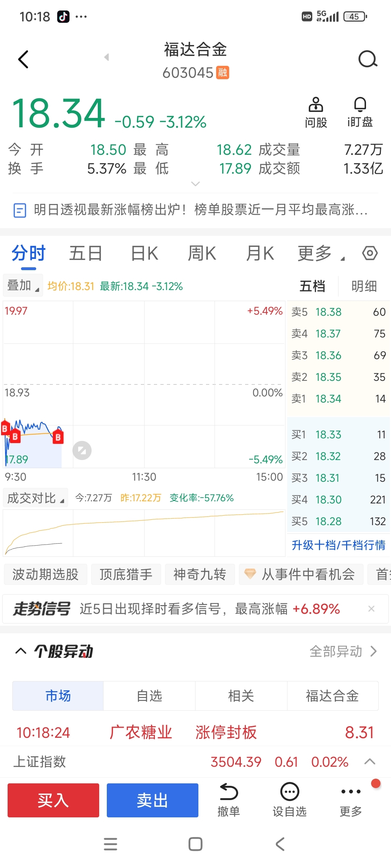This screenshot has height=868, width=391.
Task: Expand more quote details chevron
Action: pos(195,184)
